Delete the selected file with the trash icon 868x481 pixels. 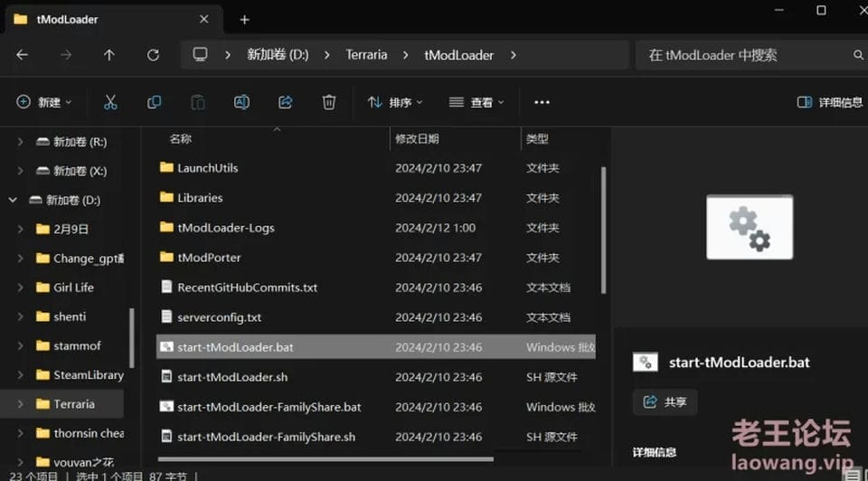(x=329, y=102)
